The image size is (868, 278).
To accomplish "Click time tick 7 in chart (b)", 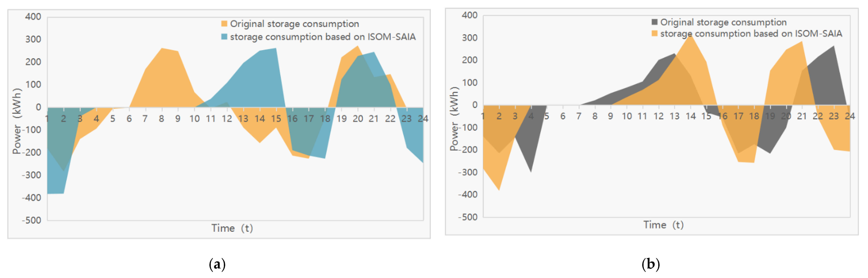I will pyautogui.click(x=579, y=116).
